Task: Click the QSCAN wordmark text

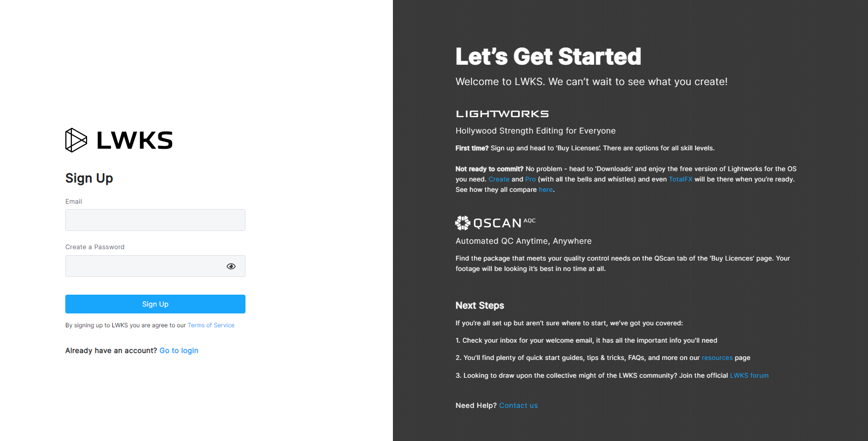Action: coord(497,223)
